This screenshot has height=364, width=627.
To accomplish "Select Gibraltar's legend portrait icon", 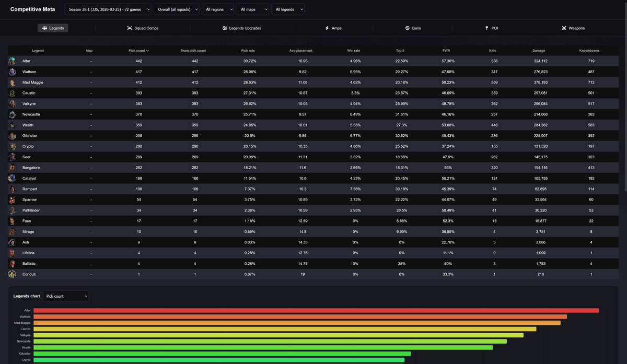I will click(12, 136).
